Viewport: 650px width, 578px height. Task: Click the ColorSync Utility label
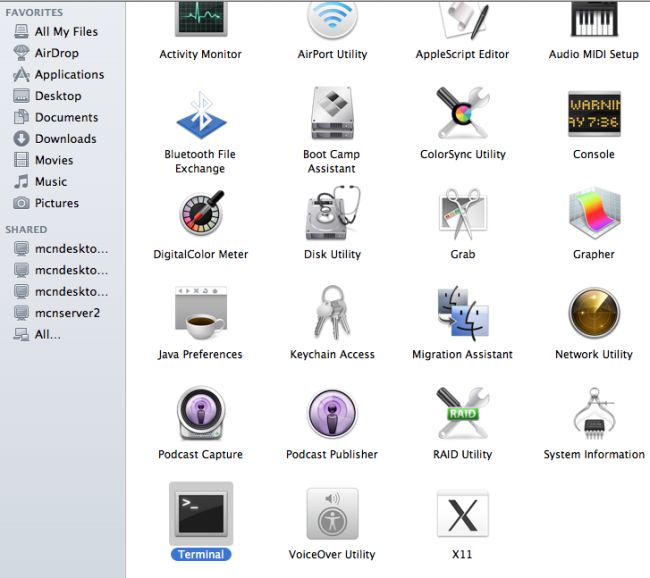click(463, 154)
